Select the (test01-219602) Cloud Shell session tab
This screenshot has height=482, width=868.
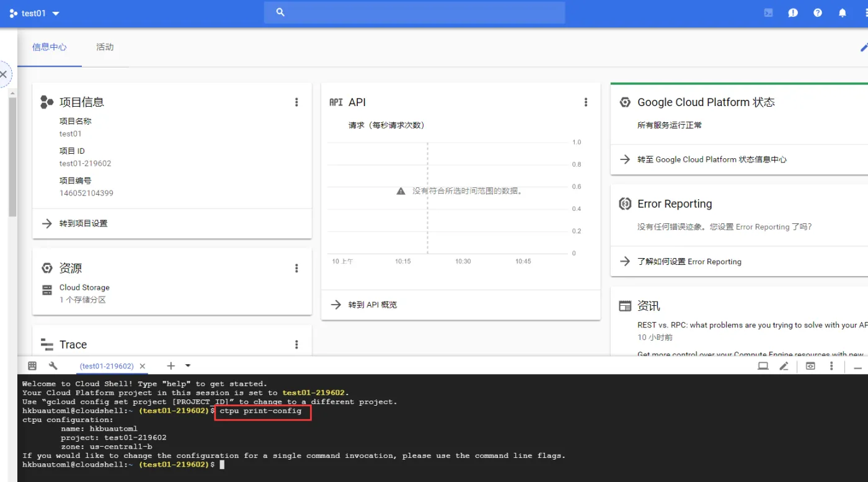[107, 367]
